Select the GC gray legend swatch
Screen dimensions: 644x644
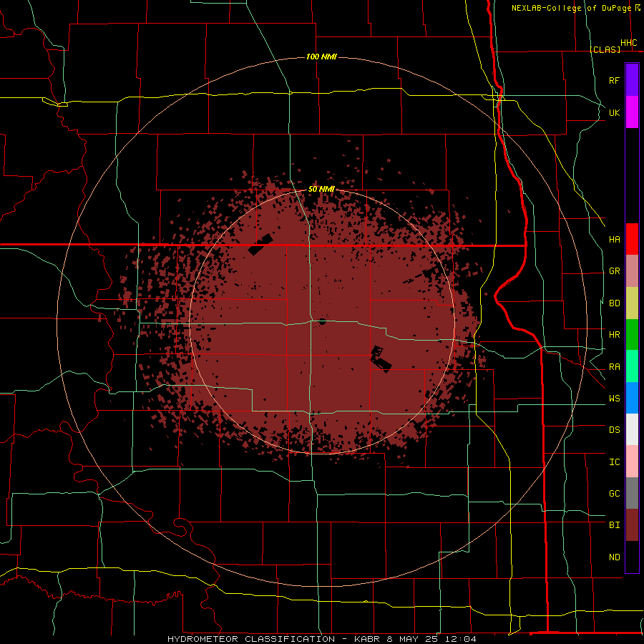632,493
